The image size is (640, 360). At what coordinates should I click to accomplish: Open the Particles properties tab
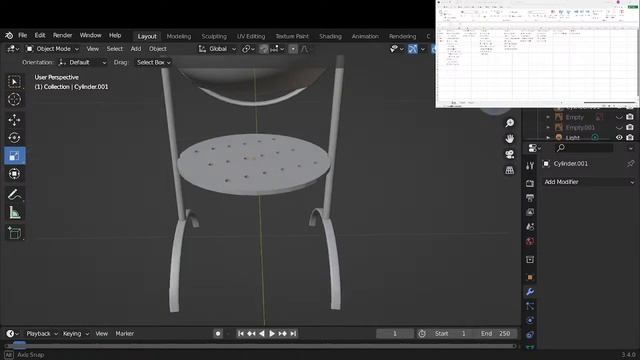[x=530, y=306]
